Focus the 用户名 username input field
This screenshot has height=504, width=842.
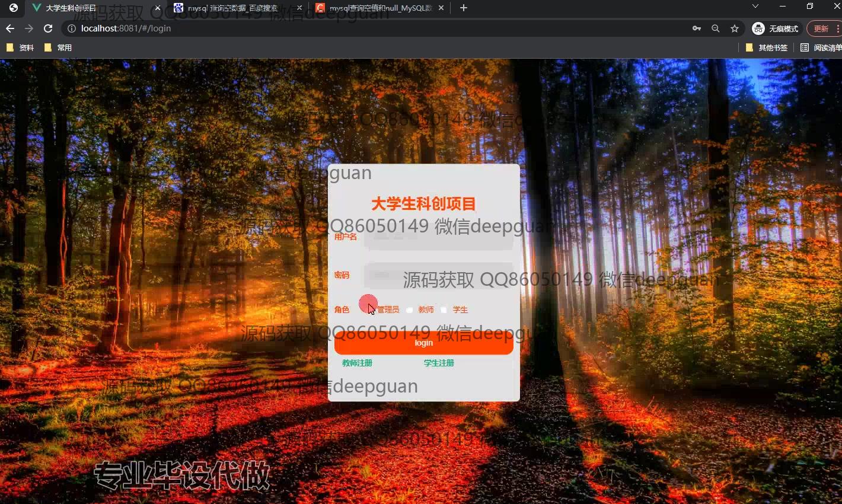tap(438, 237)
